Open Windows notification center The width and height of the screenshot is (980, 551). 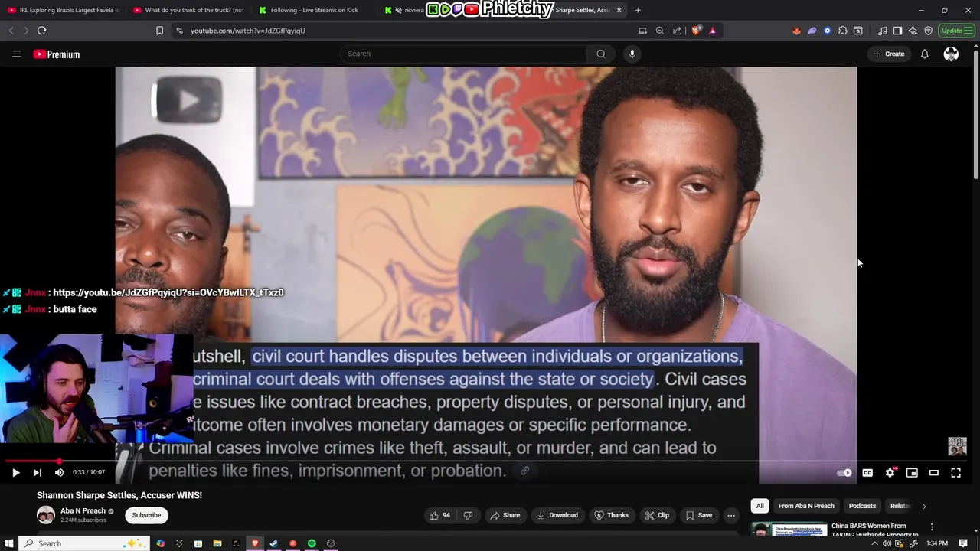pos(963,543)
